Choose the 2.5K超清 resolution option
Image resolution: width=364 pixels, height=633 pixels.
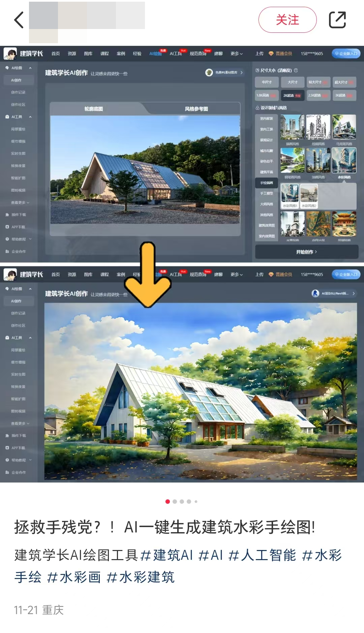coord(318,95)
